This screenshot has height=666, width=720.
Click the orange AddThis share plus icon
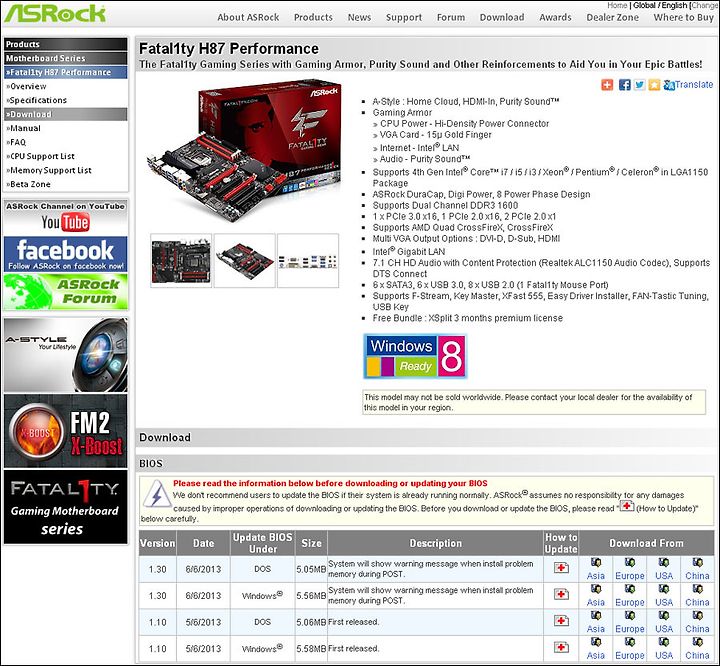pos(607,85)
